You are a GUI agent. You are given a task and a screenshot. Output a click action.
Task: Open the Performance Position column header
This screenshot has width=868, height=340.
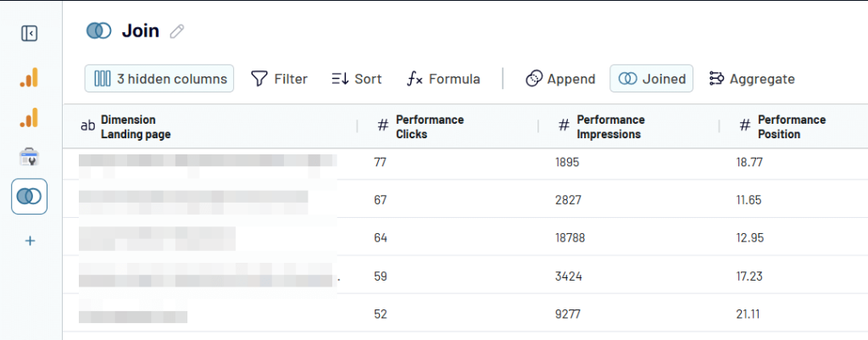[793, 126]
